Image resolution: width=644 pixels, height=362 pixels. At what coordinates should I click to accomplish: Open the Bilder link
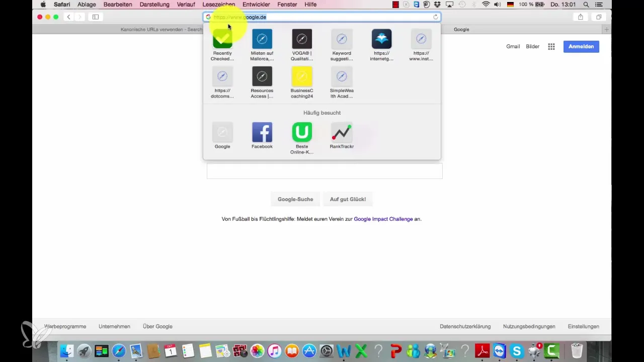pos(533,46)
